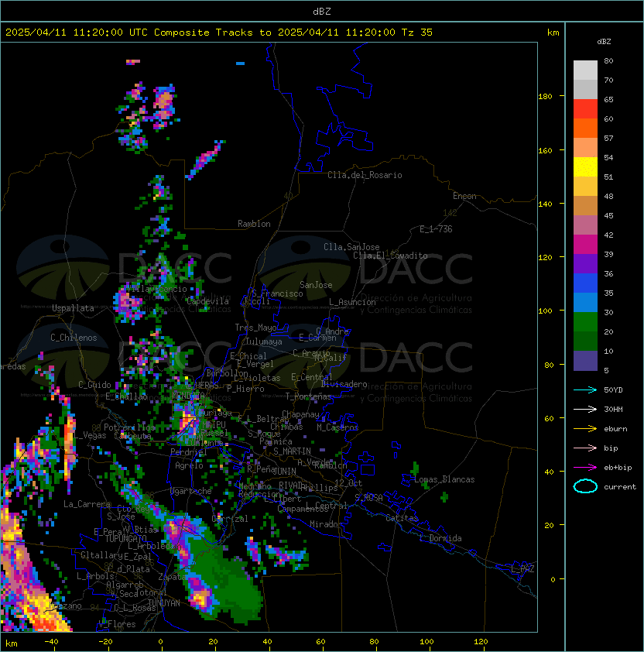Click the white 30HM track arrow in legend
Viewport: 644px width, 652px height.
click(585, 409)
